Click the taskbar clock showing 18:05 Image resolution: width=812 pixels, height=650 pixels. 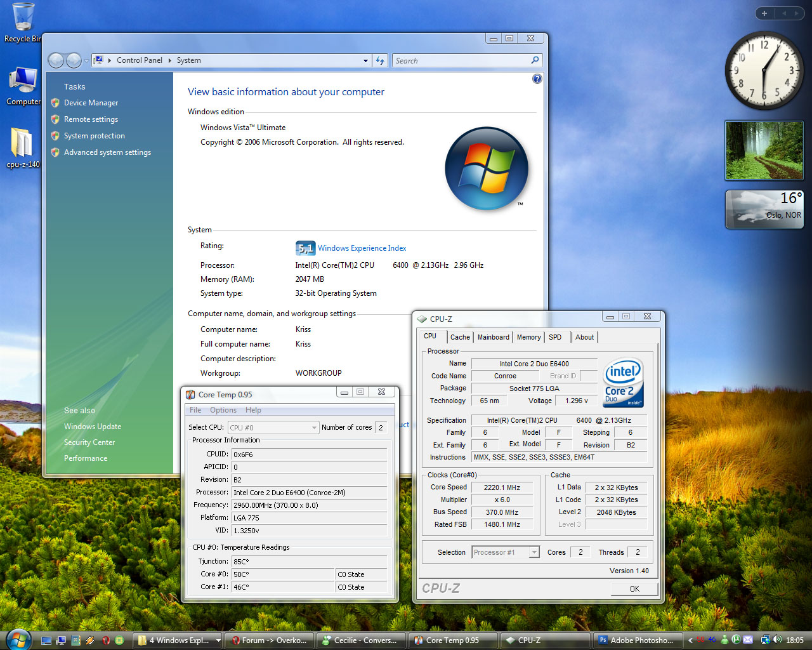[x=795, y=640]
